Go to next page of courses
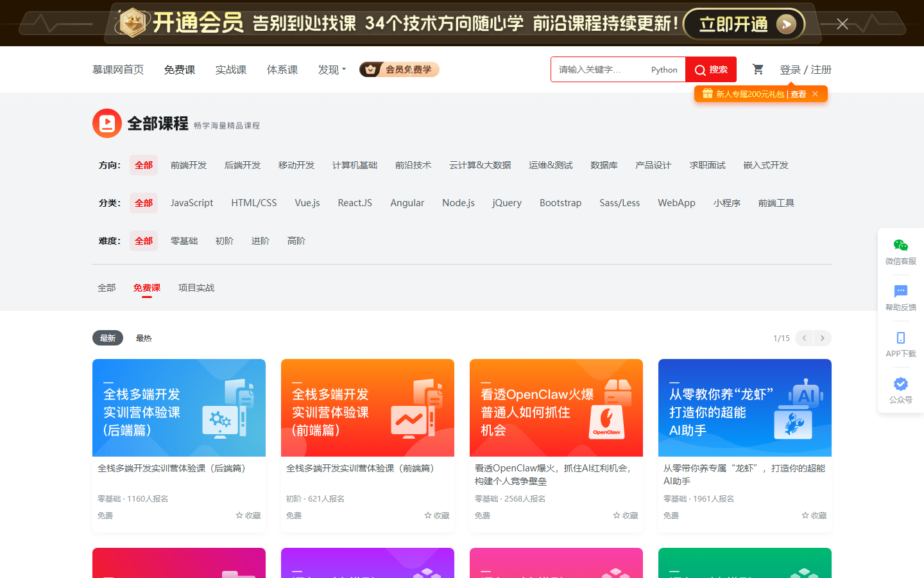The width and height of the screenshot is (924, 578). [x=823, y=338]
